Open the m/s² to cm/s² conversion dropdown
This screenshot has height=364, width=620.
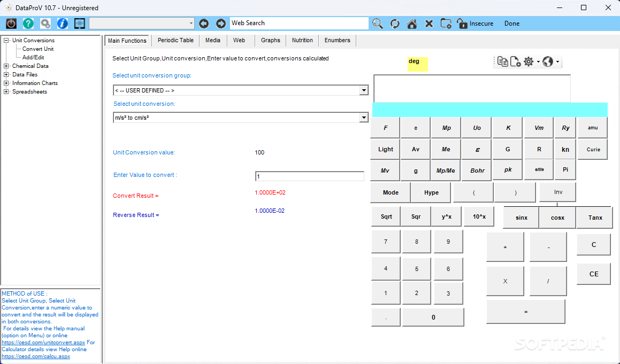[364, 118]
